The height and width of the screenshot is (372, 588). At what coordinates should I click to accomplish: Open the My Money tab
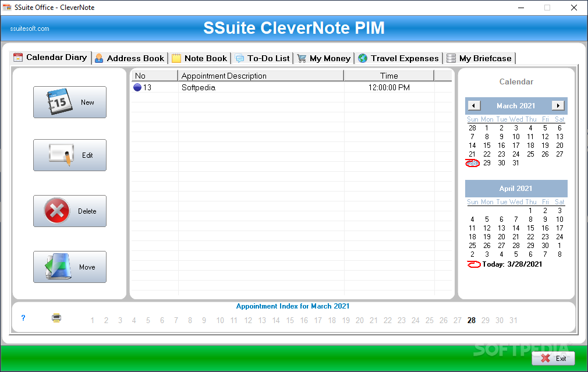click(x=324, y=58)
